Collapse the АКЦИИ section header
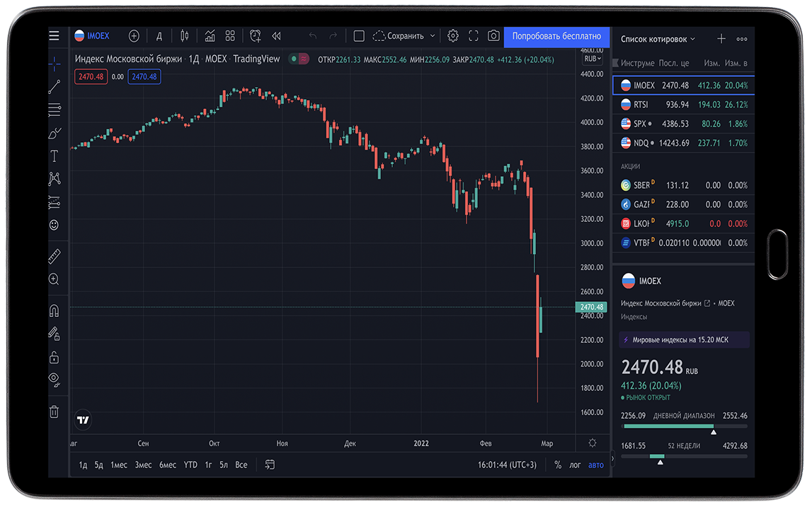Image resolution: width=812 pixels, height=505 pixels. tap(630, 166)
